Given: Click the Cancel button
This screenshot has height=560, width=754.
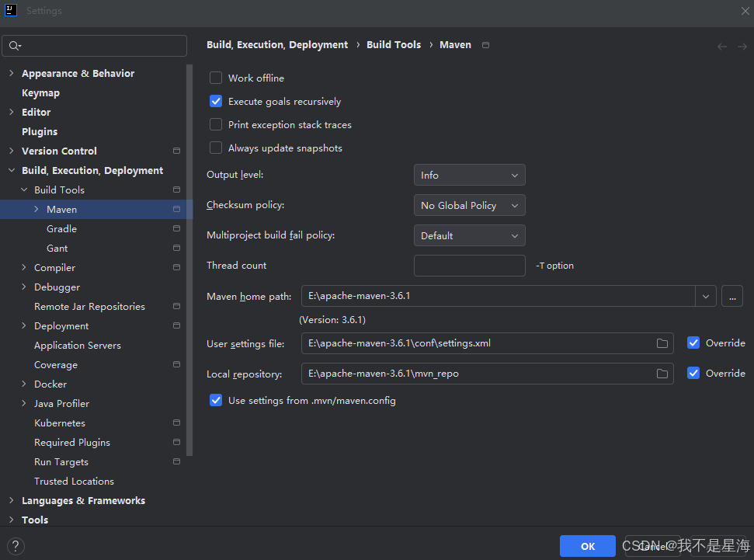Looking at the screenshot, I should 652,546.
